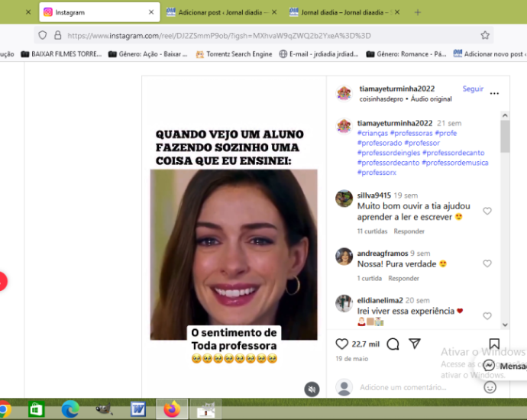Open comments via speech bubble icon
Screen dimensions: 527x420
click(x=393, y=344)
